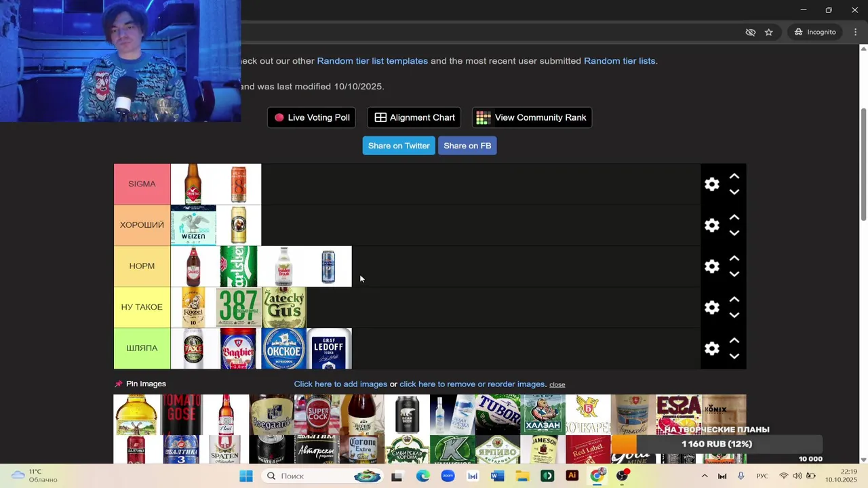
Task: Share the tier list on FB
Action: coord(467,146)
